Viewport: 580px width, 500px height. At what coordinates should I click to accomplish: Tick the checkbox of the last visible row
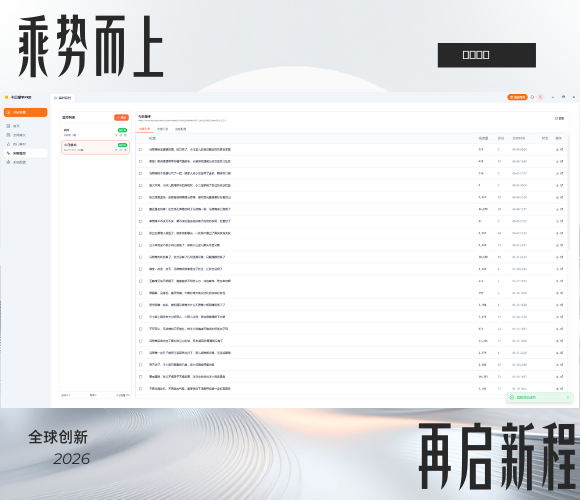pyautogui.click(x=141, y=388)
